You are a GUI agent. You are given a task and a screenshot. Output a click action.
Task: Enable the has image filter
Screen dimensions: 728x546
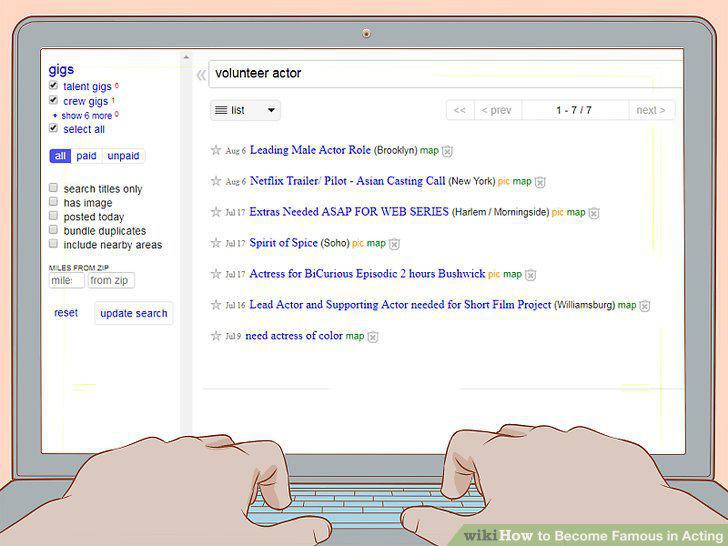pos(53,202)
